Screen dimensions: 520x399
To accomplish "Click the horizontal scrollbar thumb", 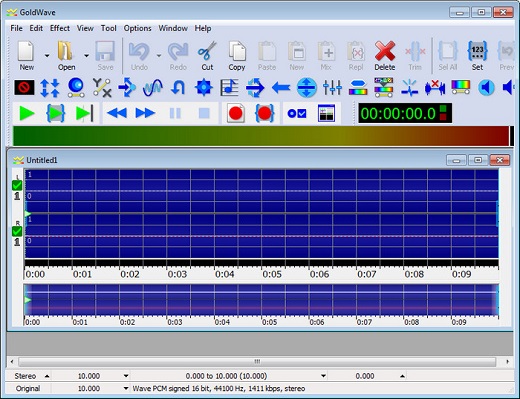I will [257, 361].
